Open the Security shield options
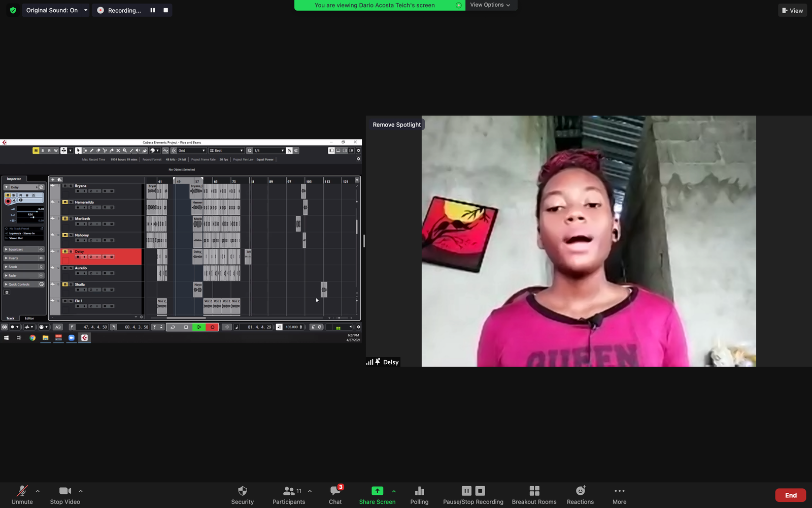 coord(242,495)
